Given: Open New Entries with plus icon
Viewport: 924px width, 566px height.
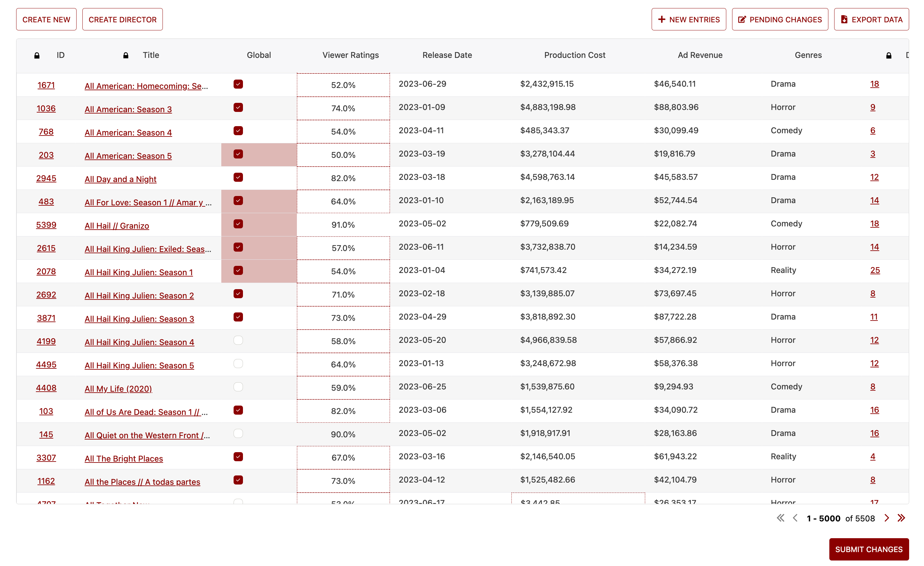Looking at the screenshot, I should point(688,19).
